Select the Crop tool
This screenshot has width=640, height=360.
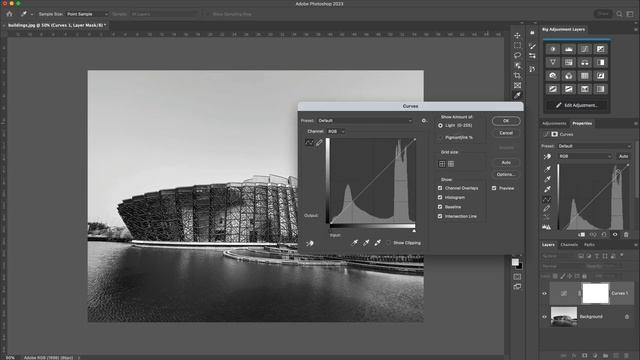click(x=517, y=76)
